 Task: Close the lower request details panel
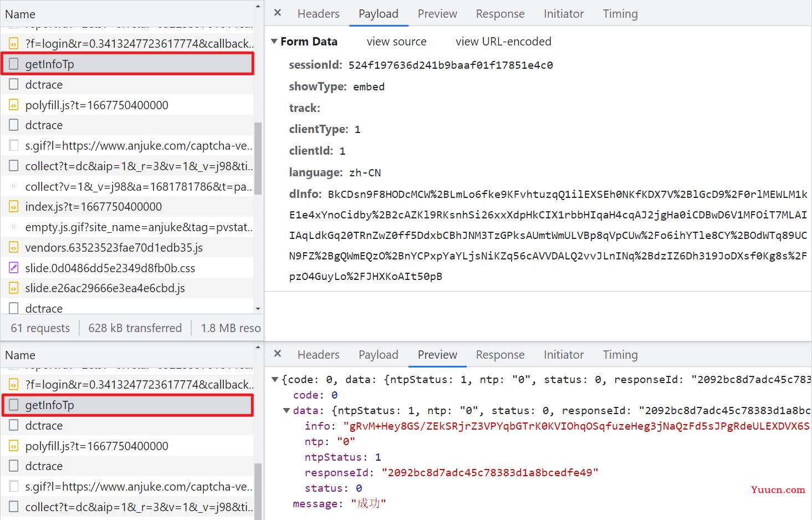coord(278,354)
